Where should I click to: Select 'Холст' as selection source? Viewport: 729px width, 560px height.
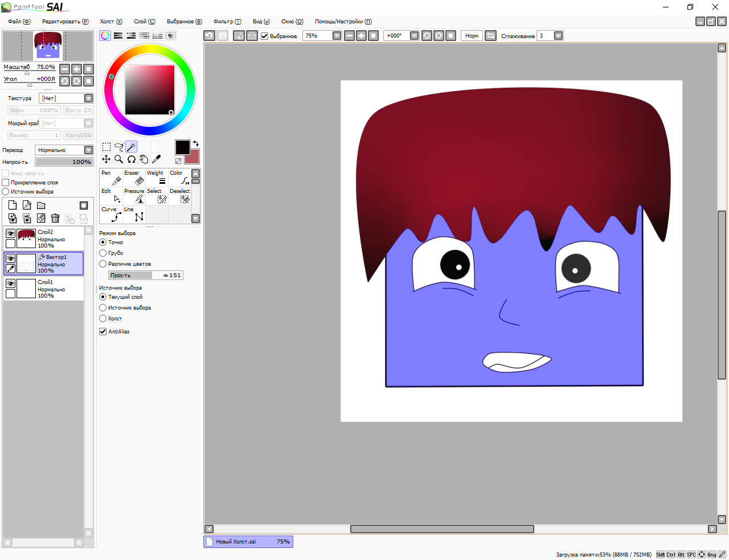(x=103, y=319)
